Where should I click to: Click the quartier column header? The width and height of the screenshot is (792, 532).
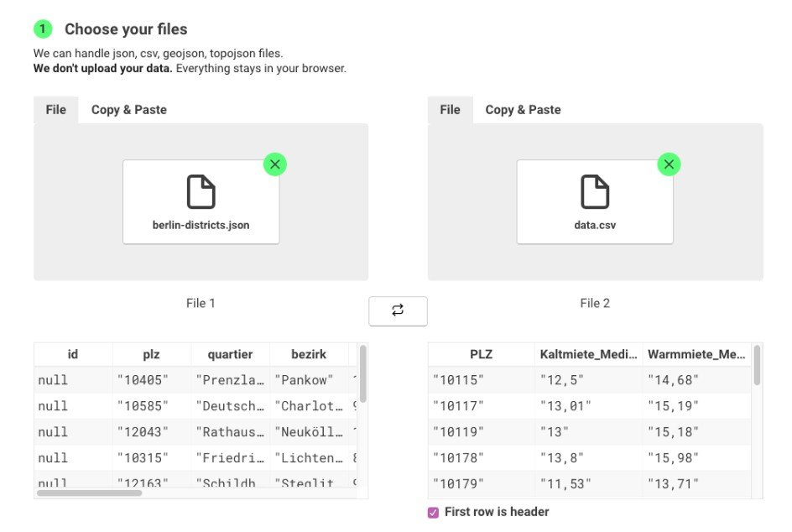[x=229, y=354]
